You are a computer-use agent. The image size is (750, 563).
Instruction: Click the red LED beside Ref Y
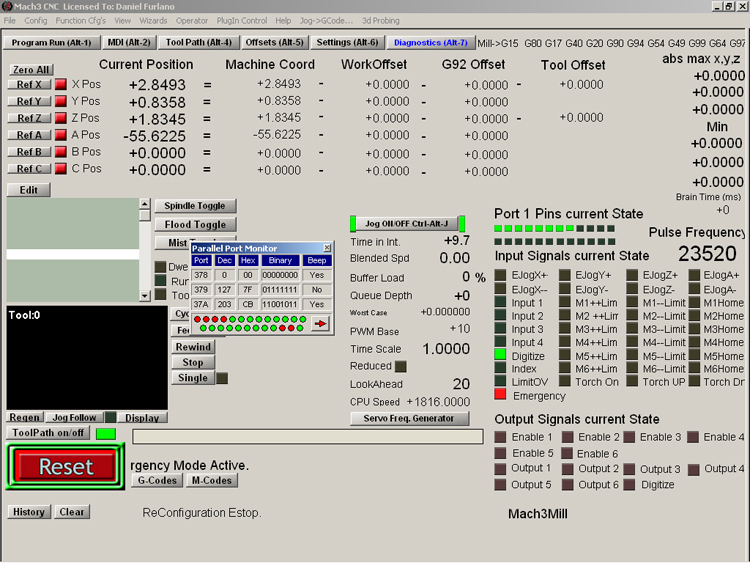tap(61, 101)
